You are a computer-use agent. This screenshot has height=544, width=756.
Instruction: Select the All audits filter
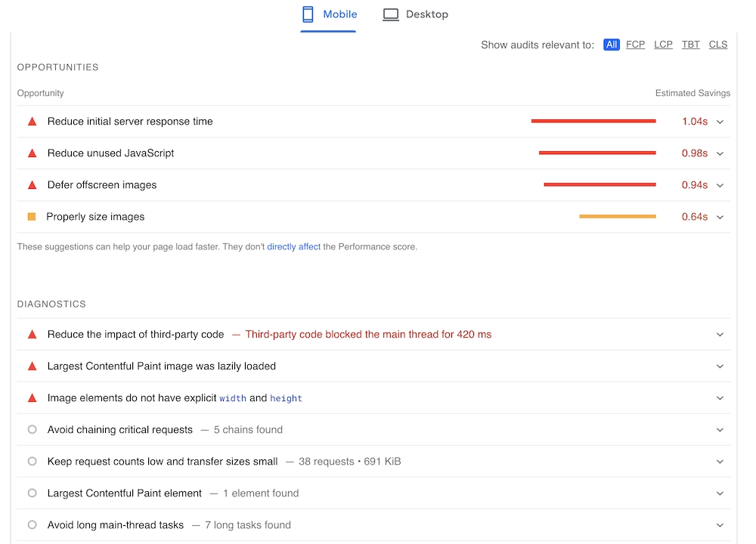612,45
